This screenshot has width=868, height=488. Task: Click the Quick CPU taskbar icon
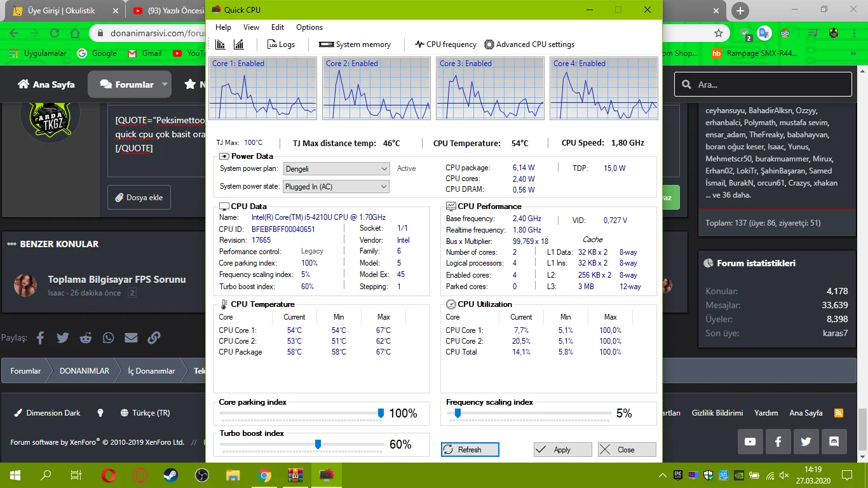327,475
